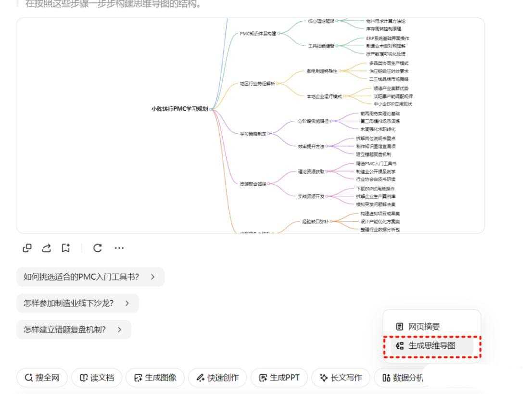532x394 pixels.
Task: Click the leaf node 排产数据可视化处理
Action: pyautogui.click(x=385, y=54)
